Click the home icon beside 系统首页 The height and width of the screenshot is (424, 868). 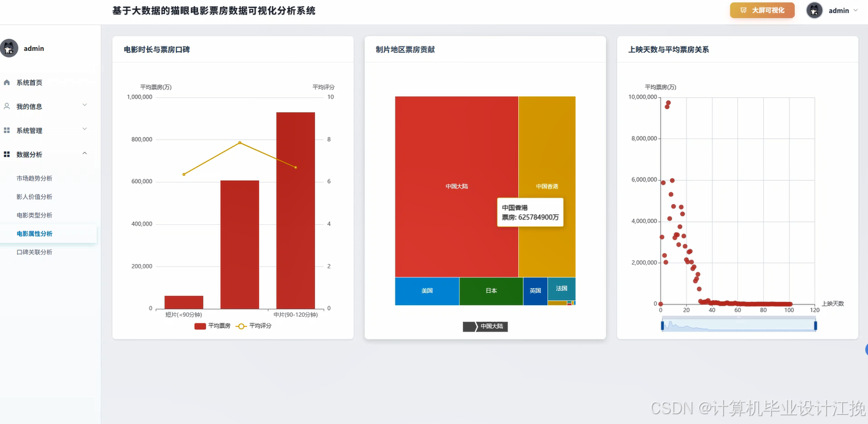[x=7, y=82]
